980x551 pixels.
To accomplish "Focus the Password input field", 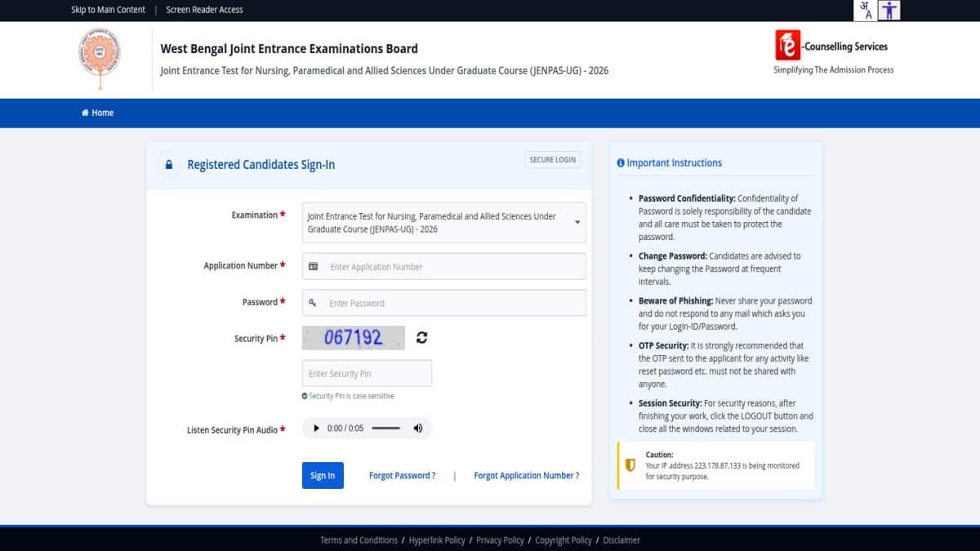I will pos(444,303).
